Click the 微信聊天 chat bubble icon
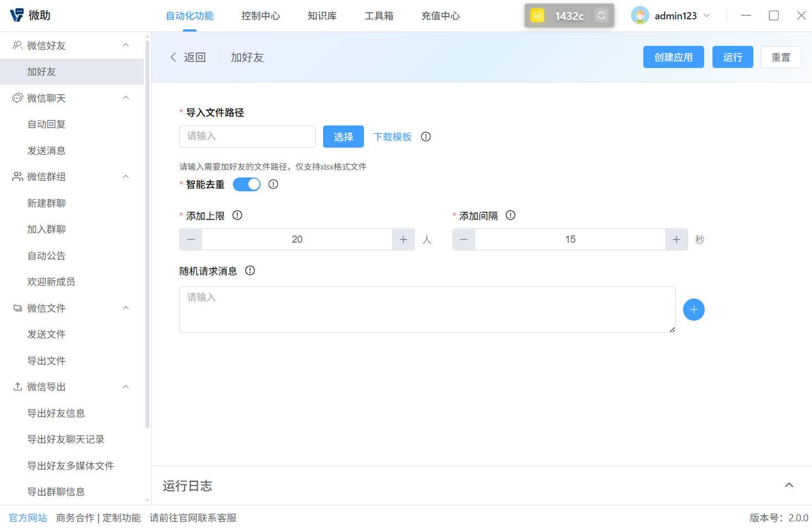The image size is (812, 528). pyautogui.click(x=17, y=98)
